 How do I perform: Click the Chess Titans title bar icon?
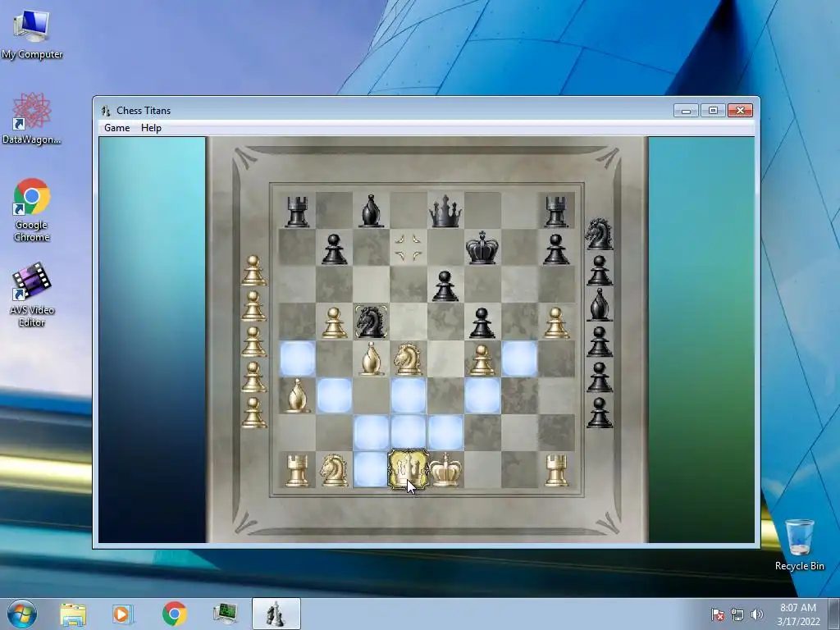pos(106,111)
